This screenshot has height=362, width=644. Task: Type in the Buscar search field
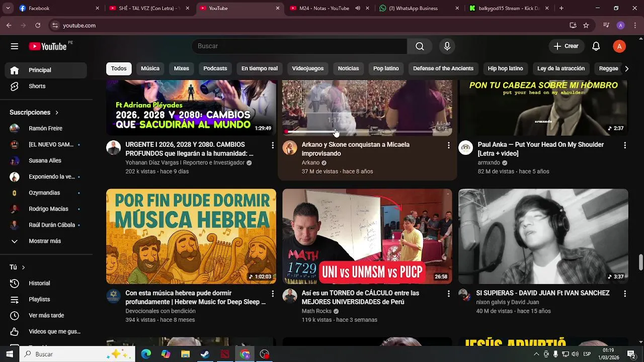[x=299, y=46]
